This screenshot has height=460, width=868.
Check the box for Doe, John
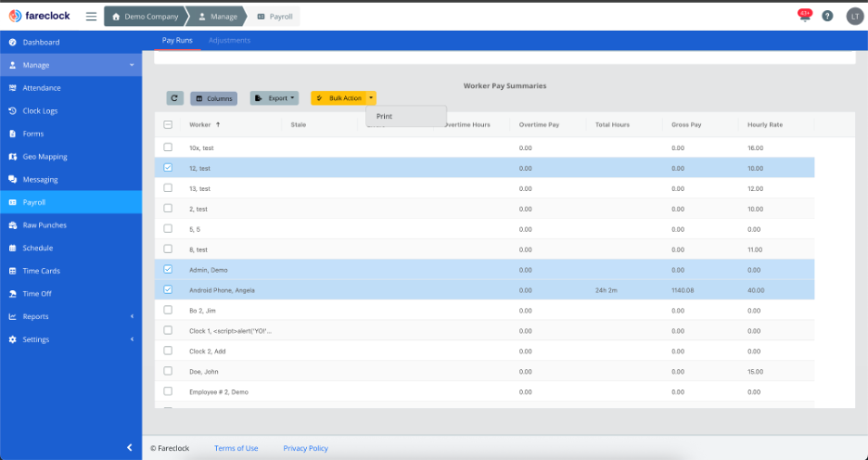click(168, 371)
